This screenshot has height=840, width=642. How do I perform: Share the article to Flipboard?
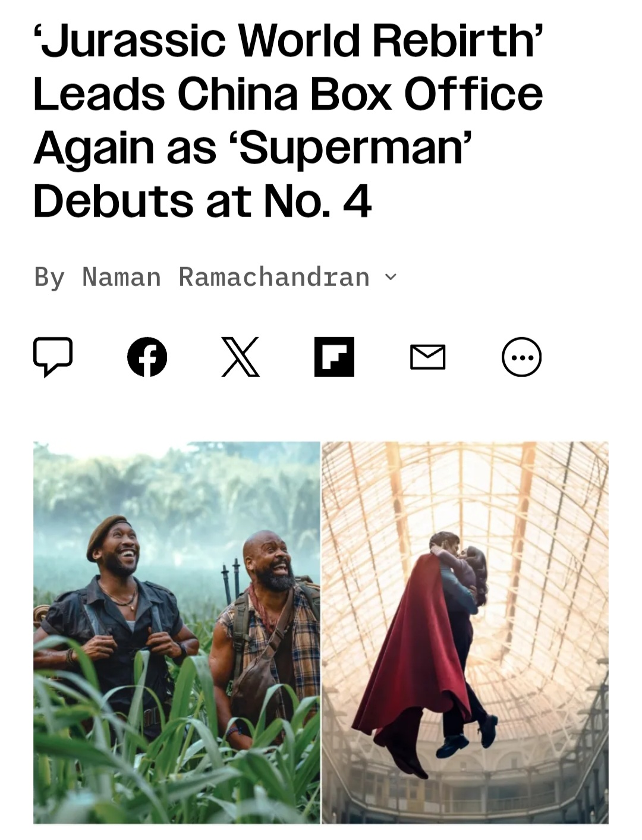334,357
